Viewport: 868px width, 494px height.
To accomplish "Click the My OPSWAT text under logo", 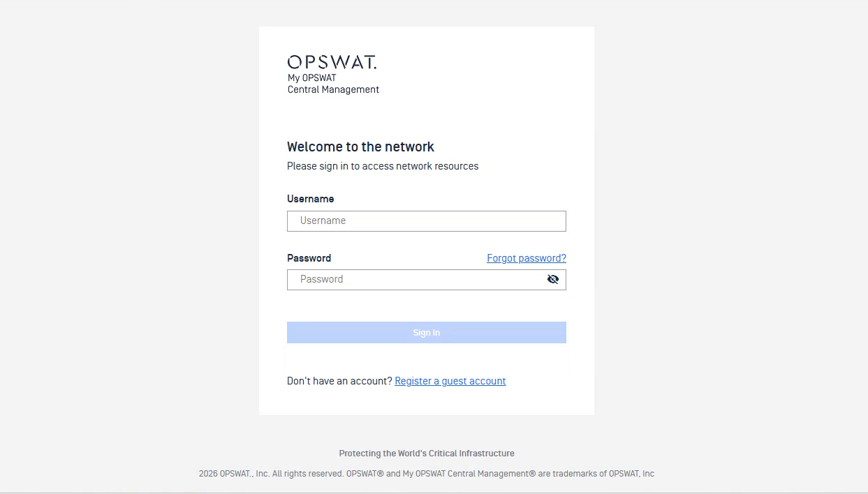I will point(312,78).
